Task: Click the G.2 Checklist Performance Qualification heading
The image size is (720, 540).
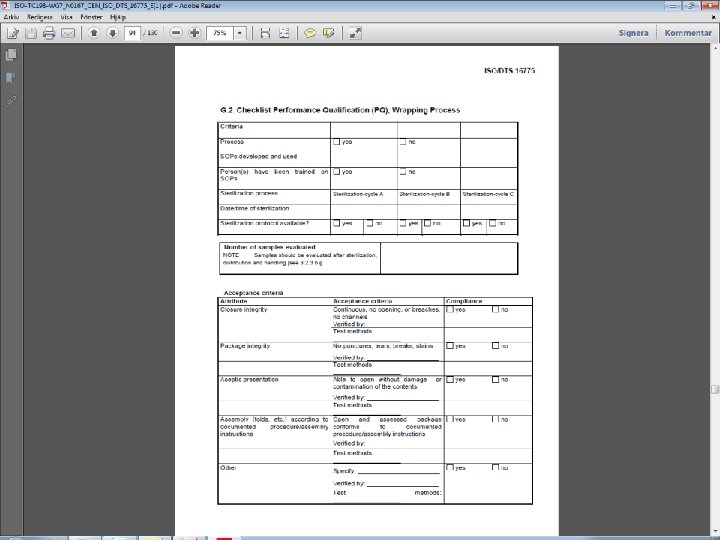Action: 340,110
